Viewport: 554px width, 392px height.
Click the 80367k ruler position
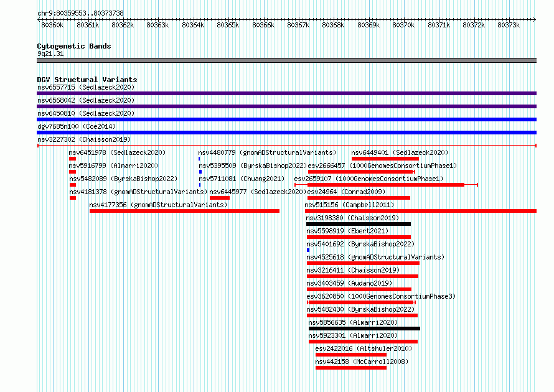(298, 25)
